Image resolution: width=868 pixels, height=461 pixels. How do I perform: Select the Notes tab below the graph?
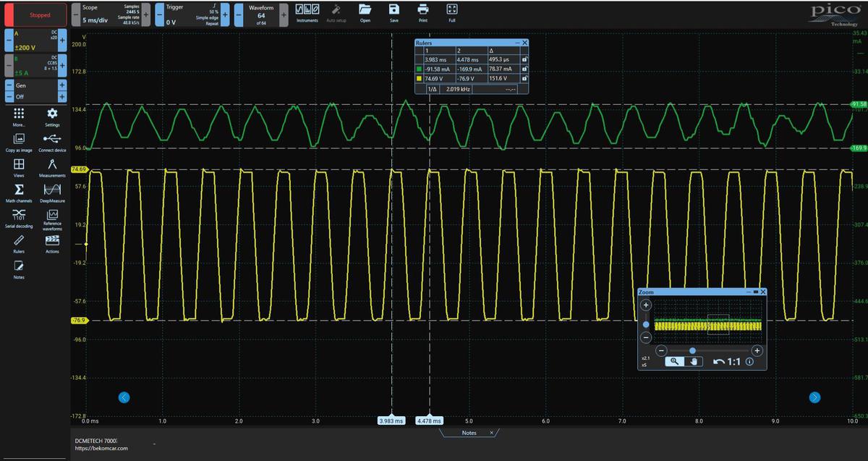pos(469,433)
